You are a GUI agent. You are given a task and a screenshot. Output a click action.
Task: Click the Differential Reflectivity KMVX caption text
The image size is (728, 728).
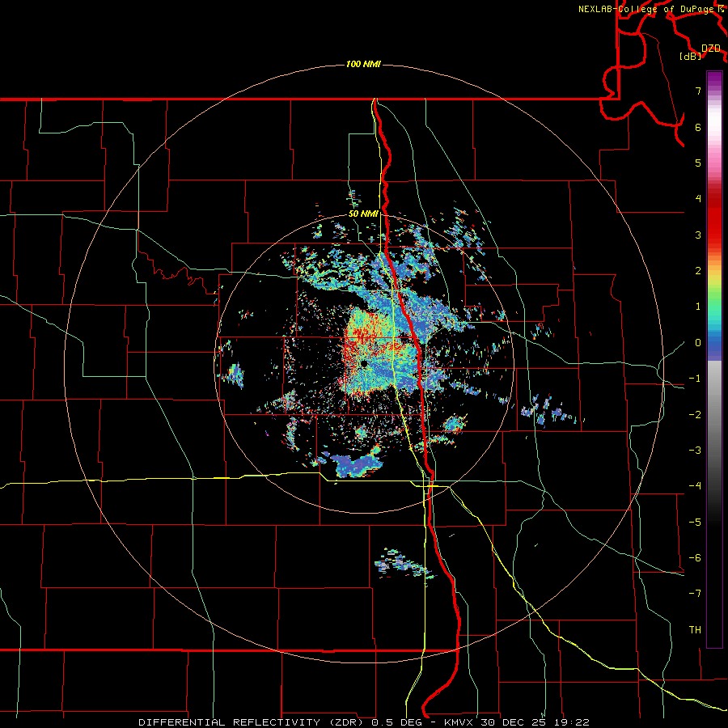click(x=364, y=722)
